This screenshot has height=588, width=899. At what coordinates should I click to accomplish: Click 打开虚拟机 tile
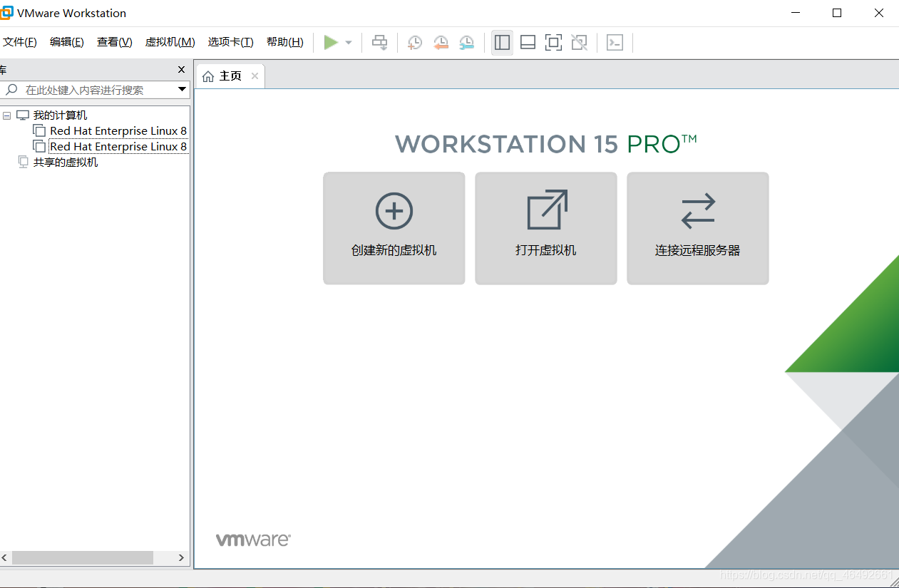point(546,228)
